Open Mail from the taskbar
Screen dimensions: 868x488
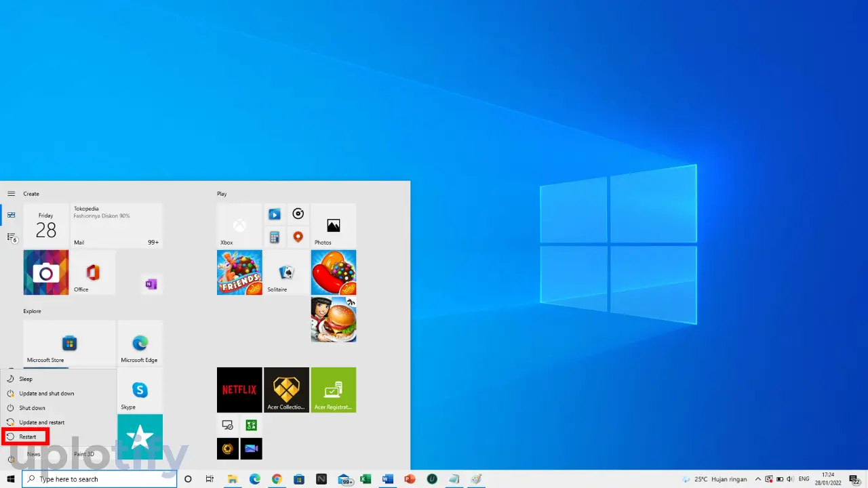coord(344,479)
